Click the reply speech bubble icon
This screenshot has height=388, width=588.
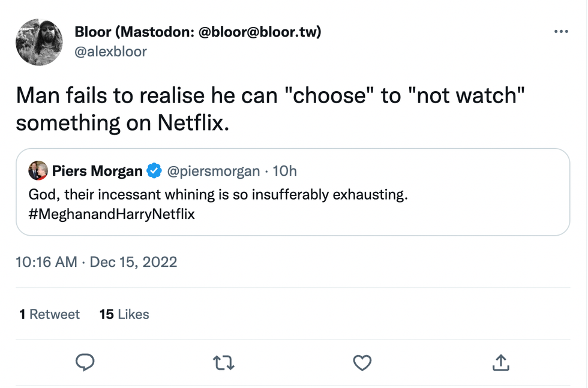[85, 362]
